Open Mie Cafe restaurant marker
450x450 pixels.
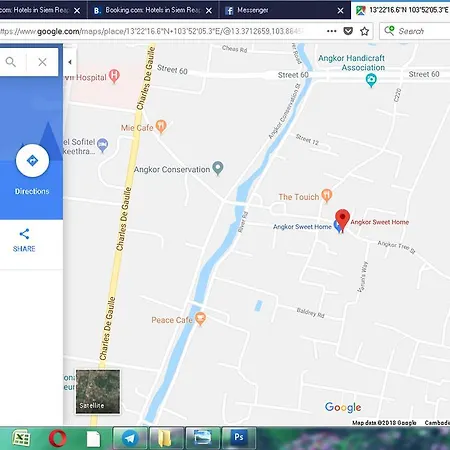pos(161,127)
